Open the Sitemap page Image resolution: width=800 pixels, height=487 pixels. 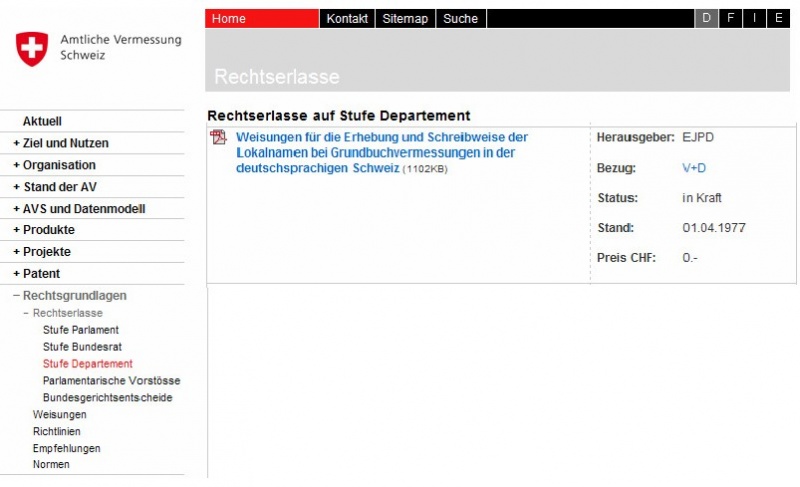(405, 18)
